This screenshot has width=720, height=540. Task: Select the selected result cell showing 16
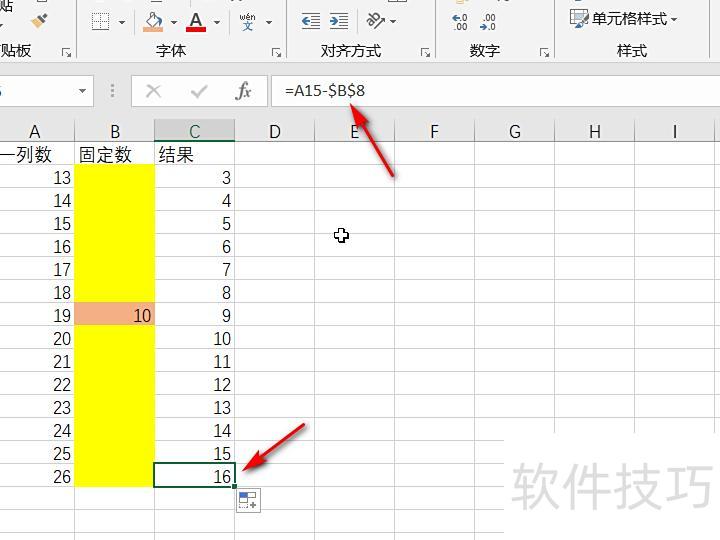[x=194, y=475]
